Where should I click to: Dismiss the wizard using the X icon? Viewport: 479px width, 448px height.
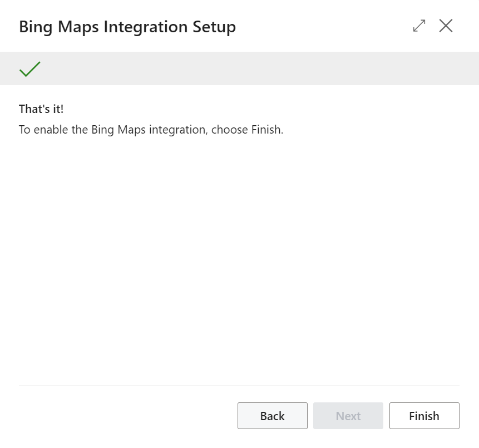[x=446, y=26]
